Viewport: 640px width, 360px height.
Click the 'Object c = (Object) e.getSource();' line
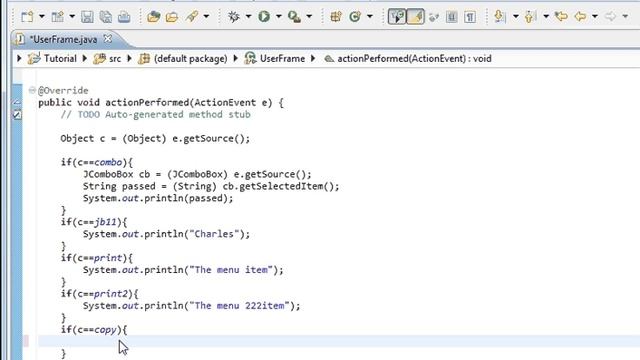point(155,138)
